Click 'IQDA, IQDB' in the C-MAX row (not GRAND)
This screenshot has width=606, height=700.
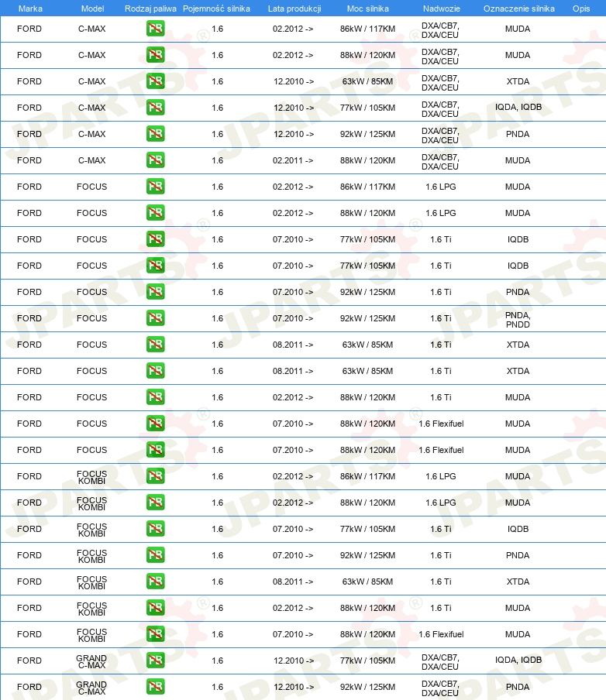pos(518,107)
